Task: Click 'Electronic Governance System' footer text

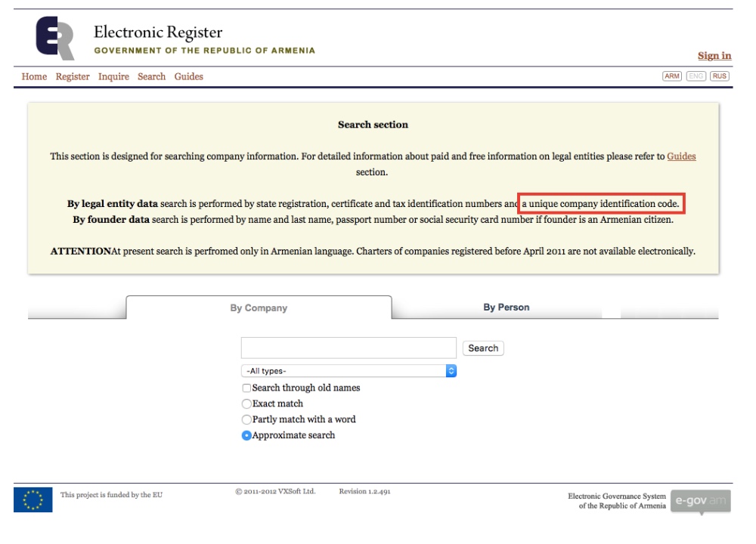Action: coord(617,496)
